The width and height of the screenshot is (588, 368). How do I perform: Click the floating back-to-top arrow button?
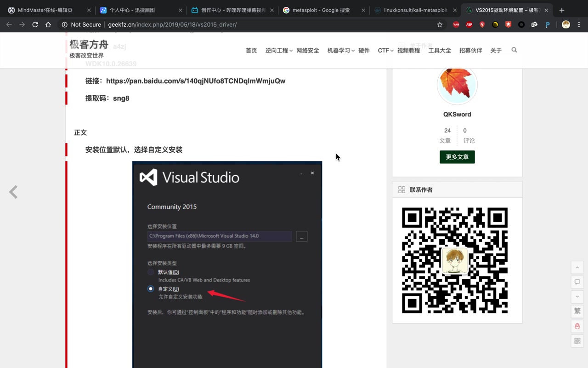[577, 267]
